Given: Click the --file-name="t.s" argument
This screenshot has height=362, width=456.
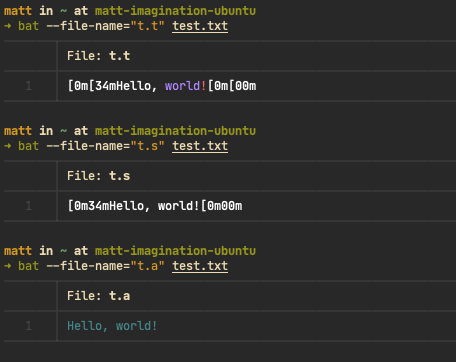Looking at the screenshot, I should [x=106, y=146].
